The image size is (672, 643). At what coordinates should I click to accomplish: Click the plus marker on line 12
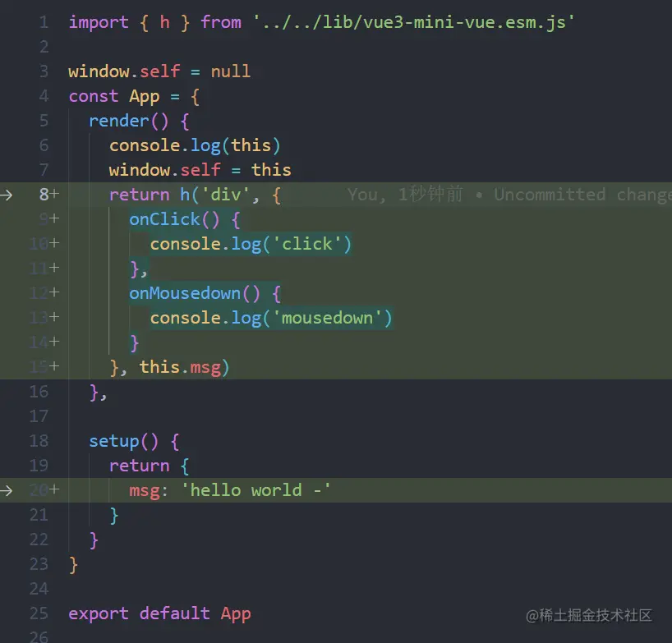54,292
